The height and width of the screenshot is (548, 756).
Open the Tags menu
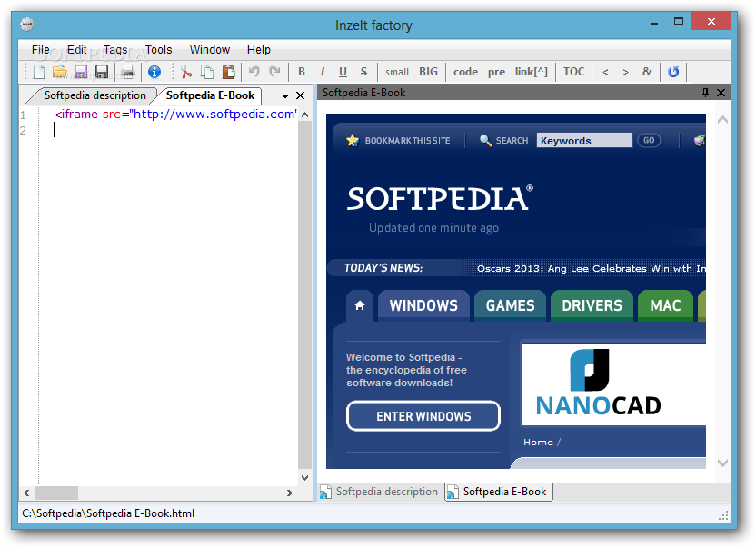[115, 50]
